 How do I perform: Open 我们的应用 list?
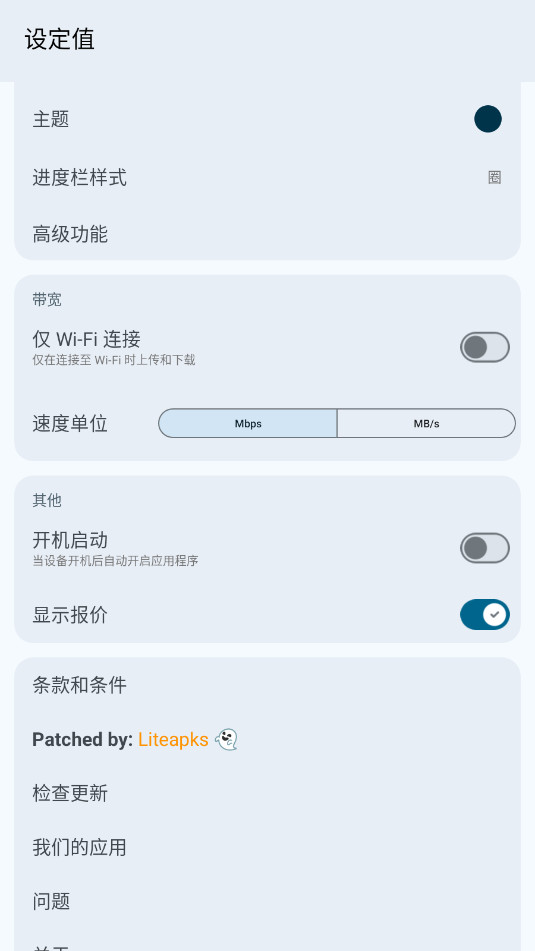(x=267, y=847)
